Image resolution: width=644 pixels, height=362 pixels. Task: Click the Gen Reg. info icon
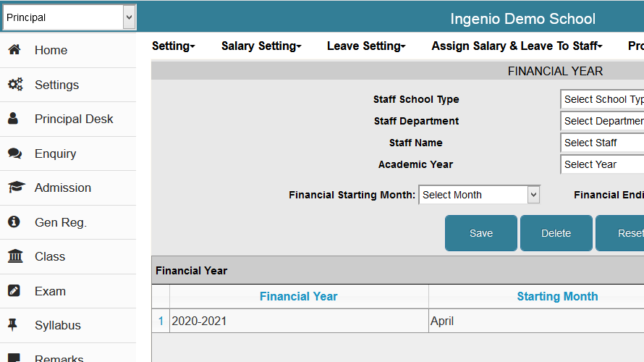14,222
